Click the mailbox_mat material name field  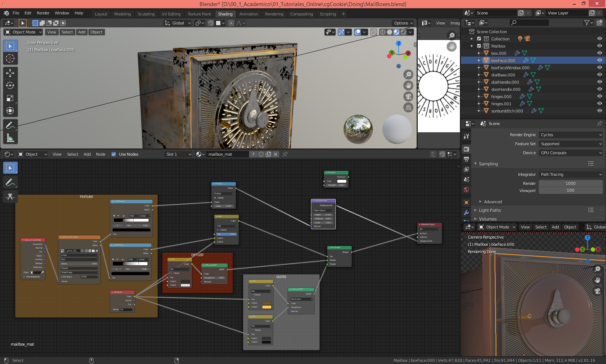pos(228,154)
